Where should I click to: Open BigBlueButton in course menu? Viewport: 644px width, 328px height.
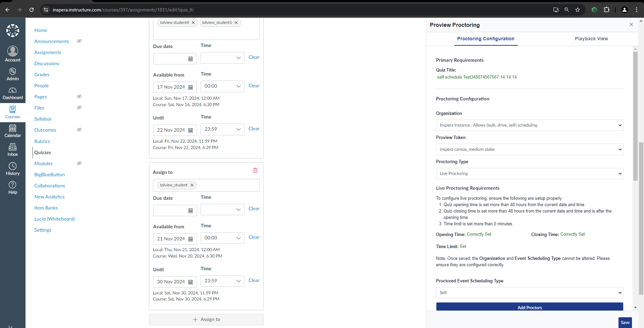coord(50,175)
